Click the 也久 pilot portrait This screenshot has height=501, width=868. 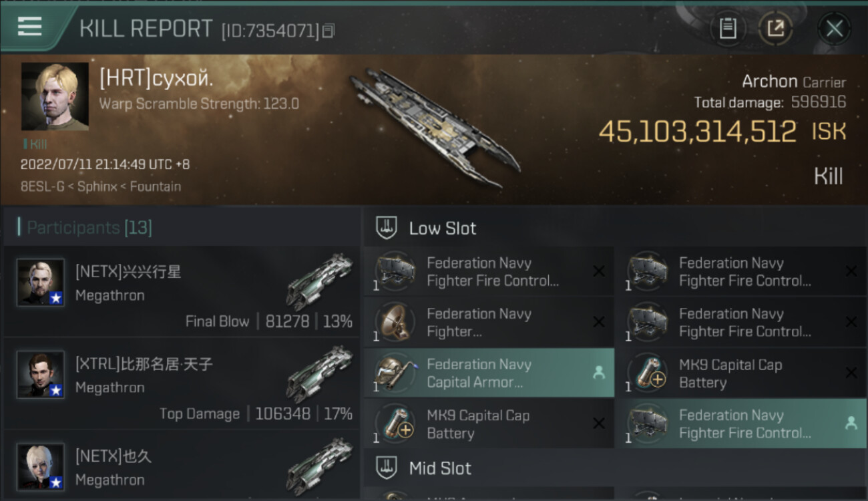41,466
